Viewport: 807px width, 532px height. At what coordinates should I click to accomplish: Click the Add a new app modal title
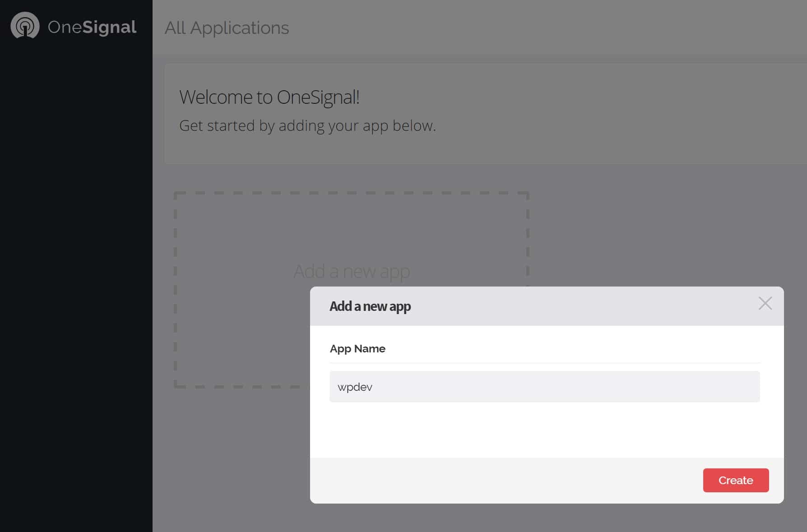tap(369, 306)
